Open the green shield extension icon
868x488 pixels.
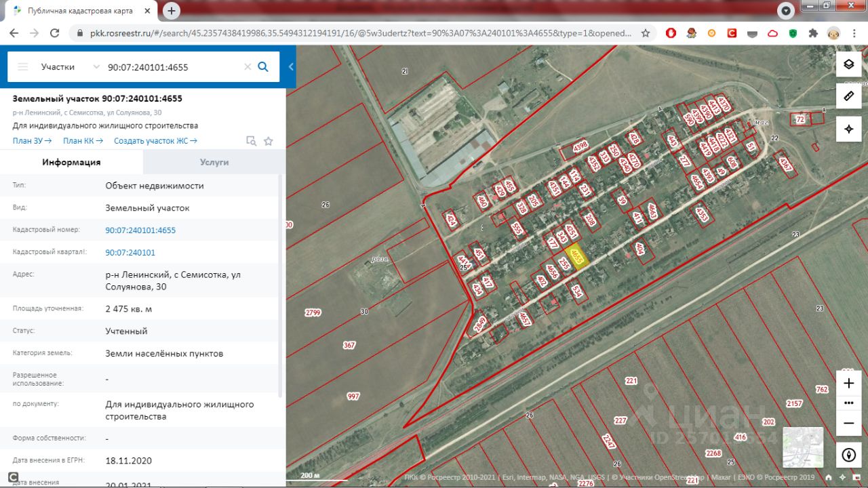click(793, 33)
